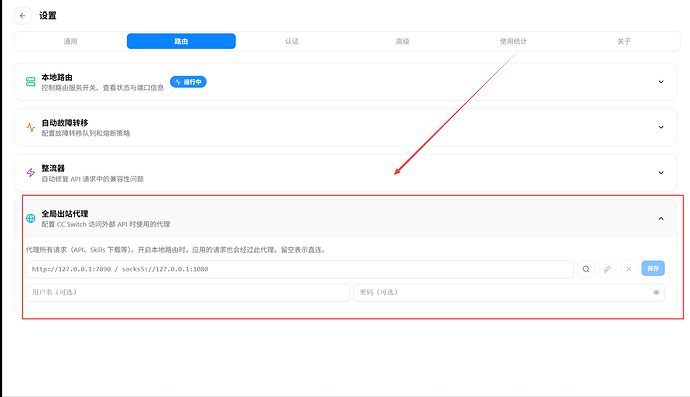Screen dimensions: 690x397
Task: Open the 认证 tab
Action: (292, 41)
